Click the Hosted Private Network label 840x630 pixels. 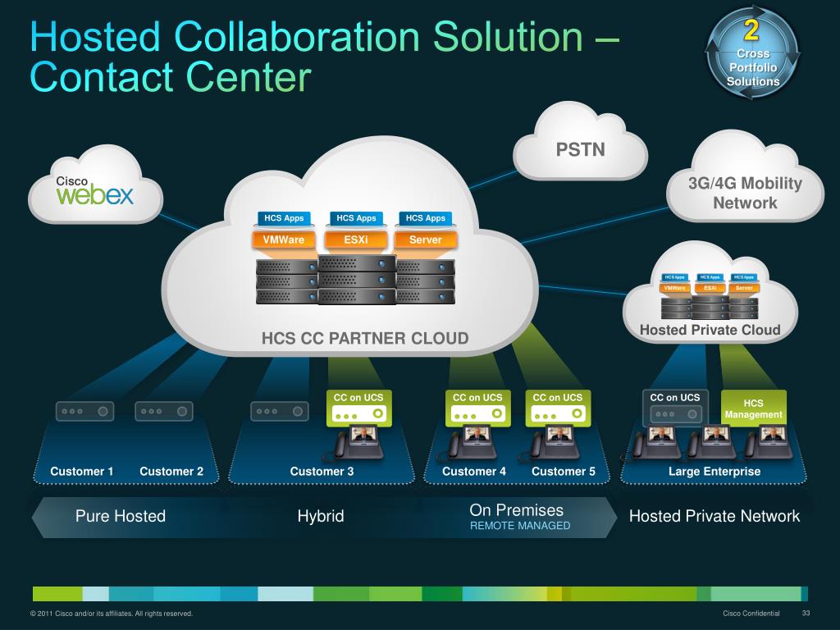(x=714, y=516)
